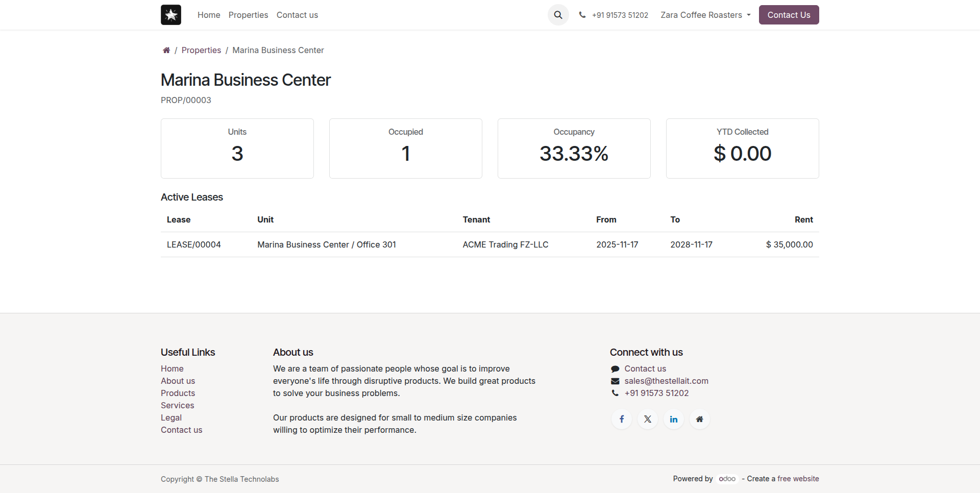Open Services link in footer

click(177, 405)
